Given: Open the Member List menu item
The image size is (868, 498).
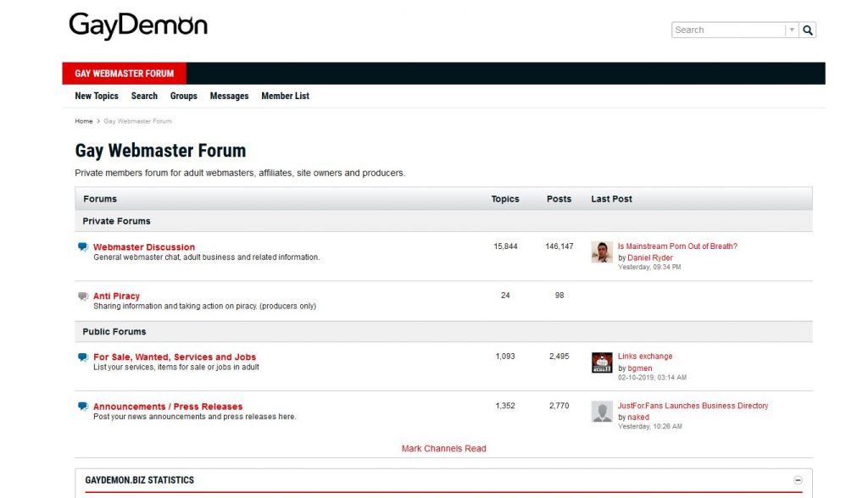Looking at the screenshot, I should pyautogui.click(x=285, y=96).
